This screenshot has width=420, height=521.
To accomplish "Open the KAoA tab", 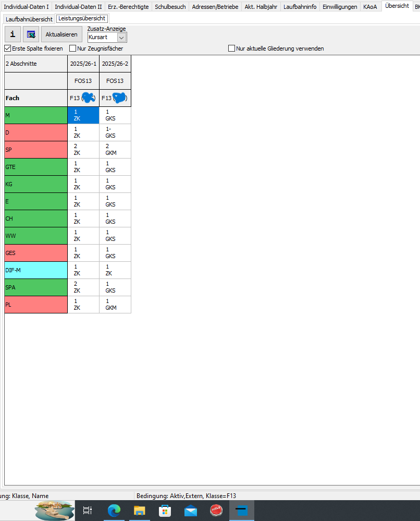I will pos(370,7).
